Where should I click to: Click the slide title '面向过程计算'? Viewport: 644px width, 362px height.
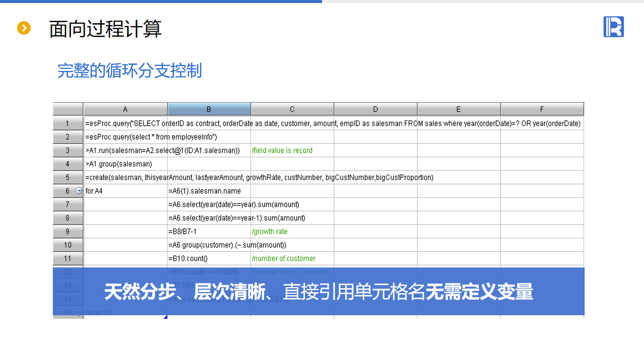click(106, 29)
